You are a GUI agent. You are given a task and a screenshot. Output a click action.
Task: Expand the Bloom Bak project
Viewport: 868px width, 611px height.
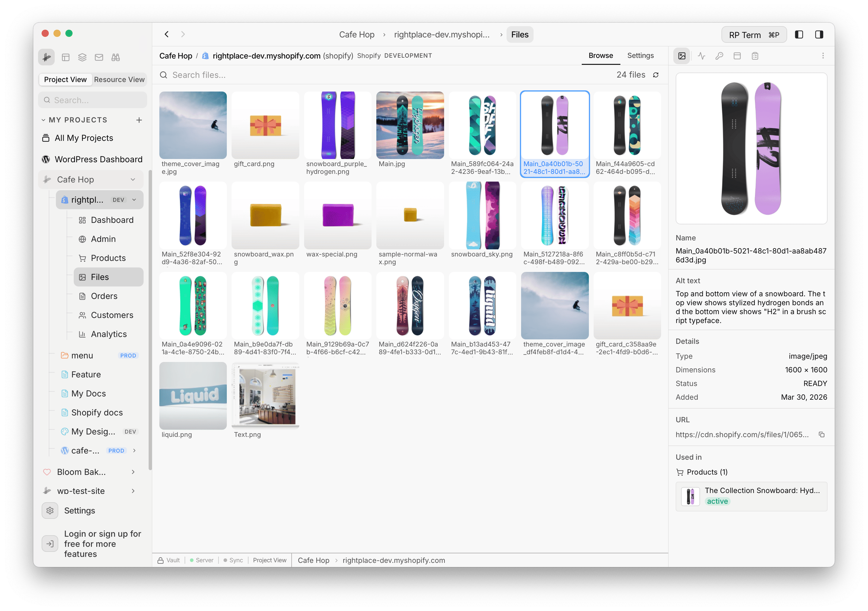coord(133,472)
